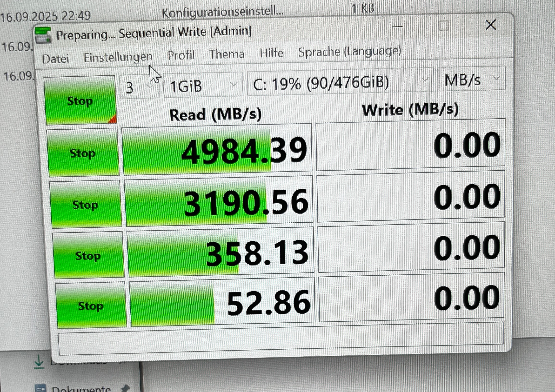Open the test count dropdown showing 3
Image resolution: width=555 pixels, height=392 pixels.
point(139,87)
